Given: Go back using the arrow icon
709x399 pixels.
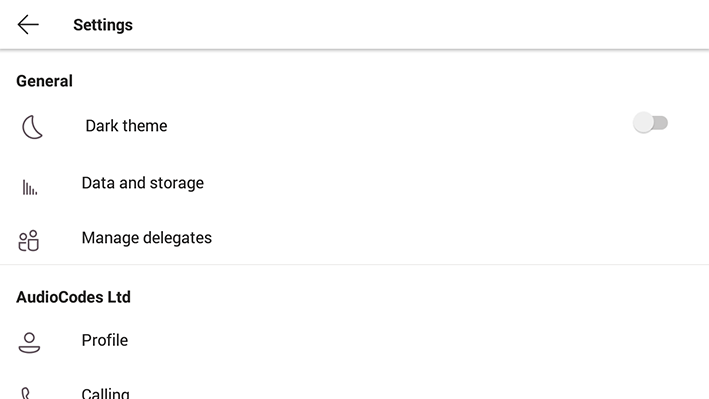Looking at the screenshot, I should click(x=28, y=24).
